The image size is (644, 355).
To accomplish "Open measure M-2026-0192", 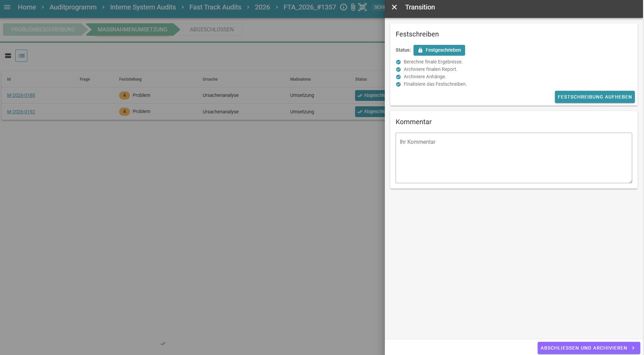I will point(21,112).
